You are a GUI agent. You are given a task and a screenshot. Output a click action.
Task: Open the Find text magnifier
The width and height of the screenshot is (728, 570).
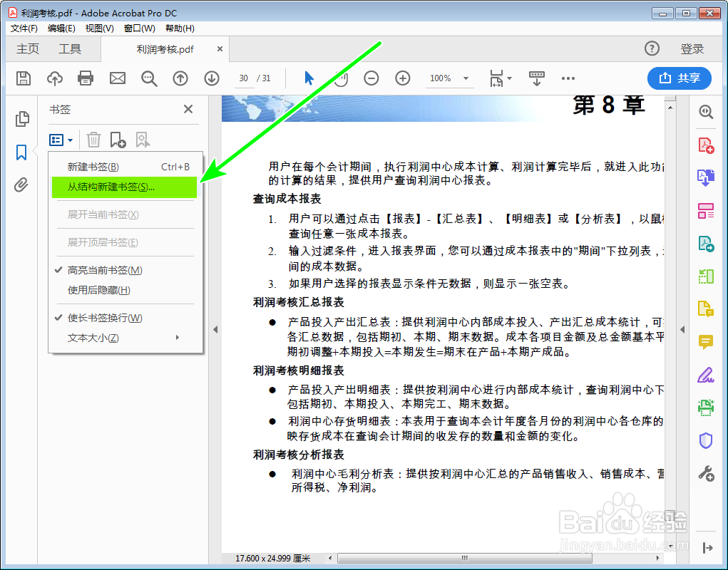coord(149,78)
